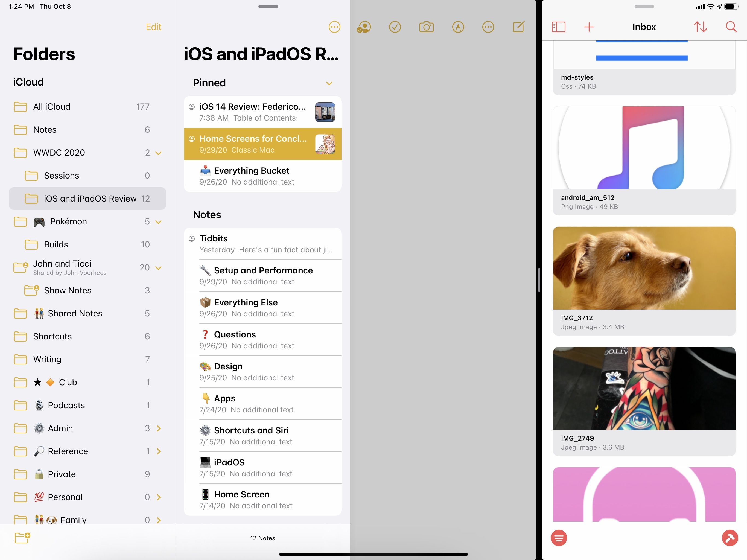Select Home Screens for Concl... note

point(262,144)
